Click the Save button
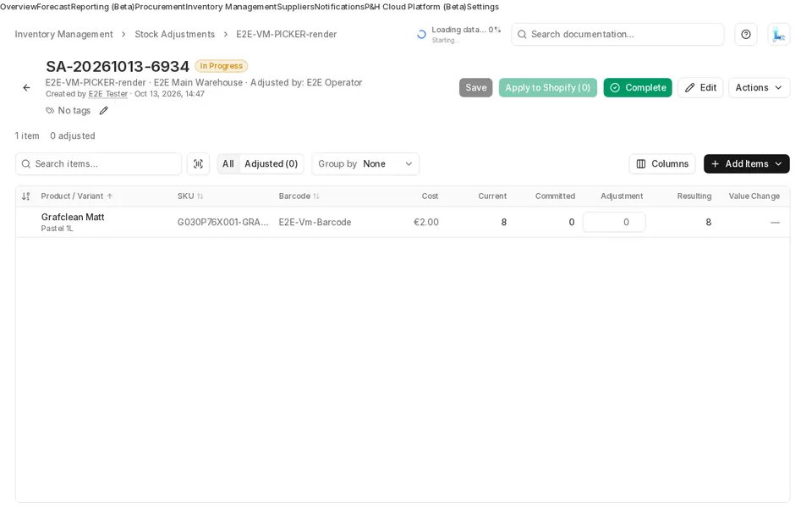The height and width of the screenshot is (508, 812). coord(476,87)
